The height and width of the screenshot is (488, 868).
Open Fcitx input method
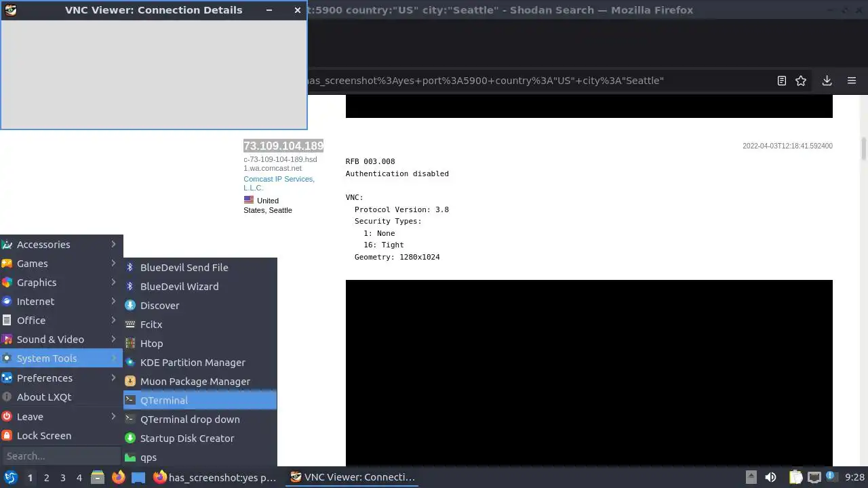[x=200, y=325]
